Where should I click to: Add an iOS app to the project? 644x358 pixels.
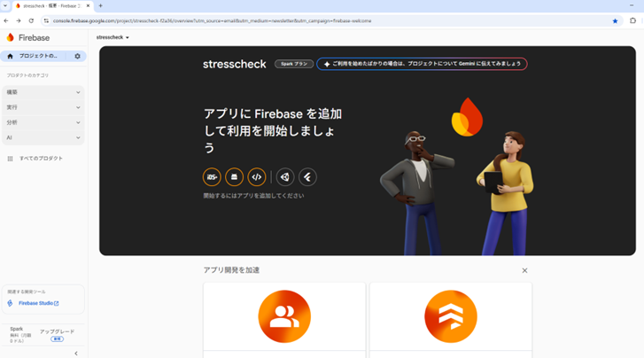(x=212, y=177)
